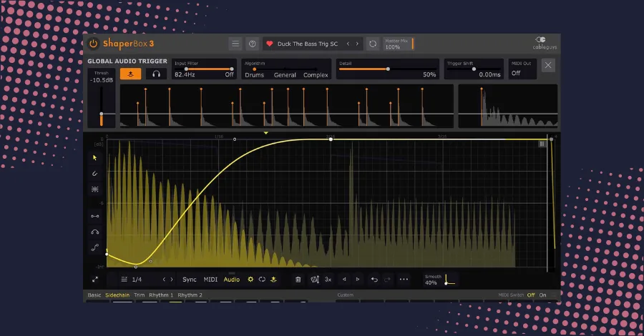Set MIDI Switch to Off
The width and height of the screenshot is (644, 336).
point(531,295)
